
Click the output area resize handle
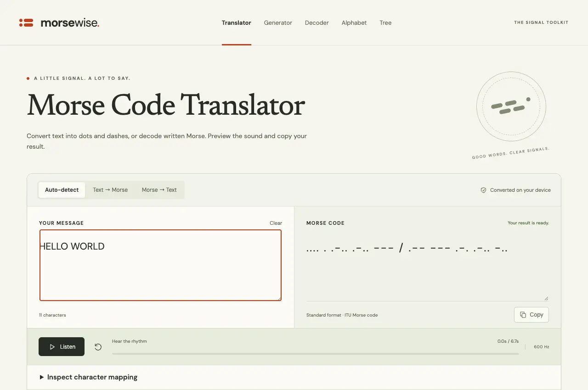click(546, 298)
